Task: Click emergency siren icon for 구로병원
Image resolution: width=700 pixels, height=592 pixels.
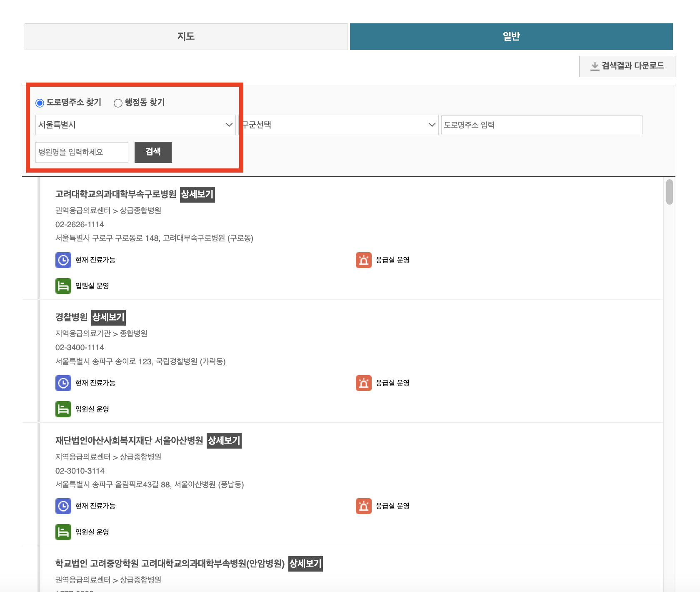Action: pos(364,260)
